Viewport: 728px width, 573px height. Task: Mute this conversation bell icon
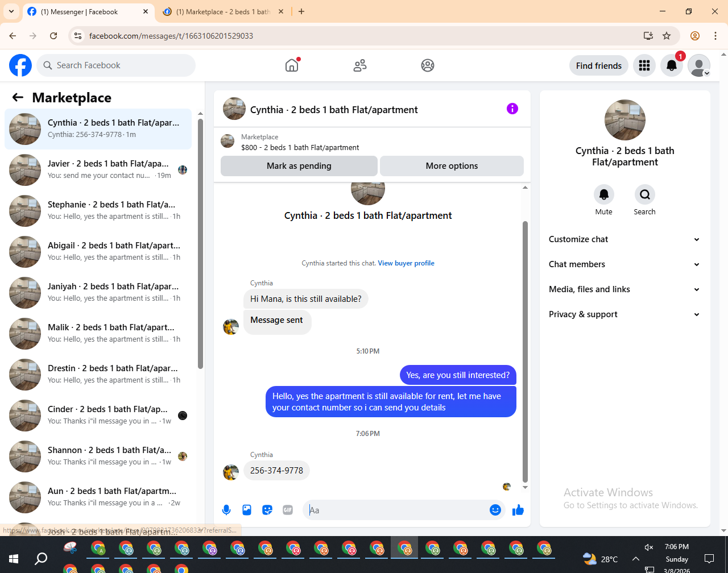click(x=604, y=194)
